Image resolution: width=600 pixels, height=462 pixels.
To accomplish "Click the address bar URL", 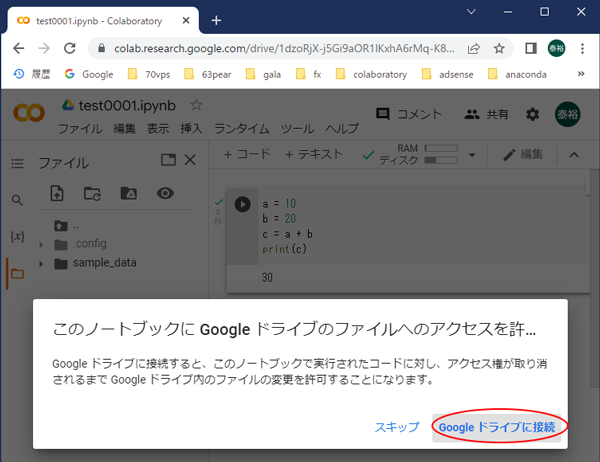I will coord(284,49).
